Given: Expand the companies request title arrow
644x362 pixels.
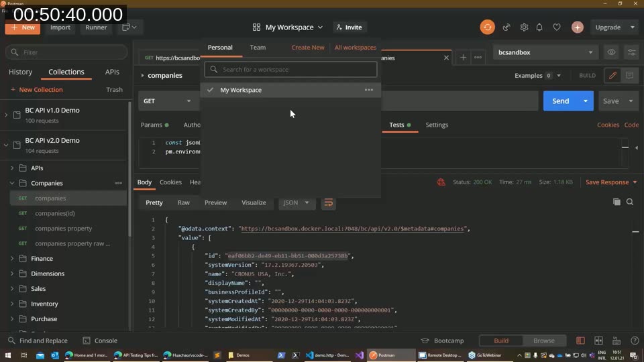Looking at the screenshot, I should (x=142, y=76).
